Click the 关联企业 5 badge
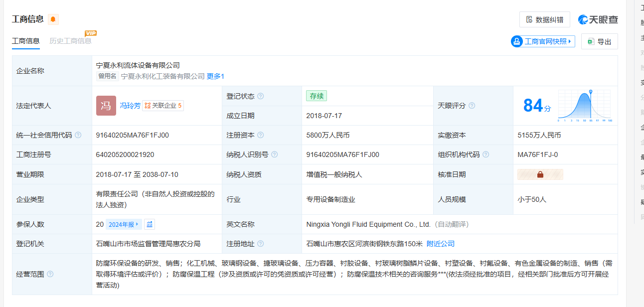644x307 pixels. coord(163,106)
